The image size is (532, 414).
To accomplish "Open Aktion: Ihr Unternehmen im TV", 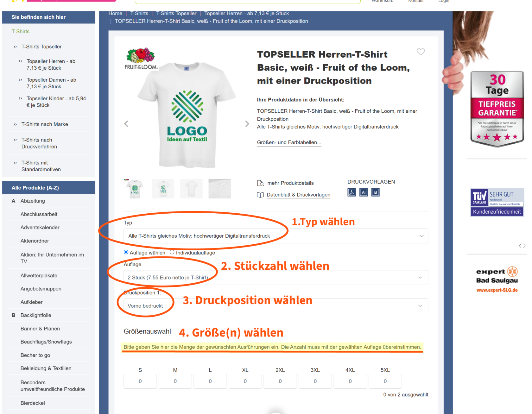I will (x=52, y=258).
